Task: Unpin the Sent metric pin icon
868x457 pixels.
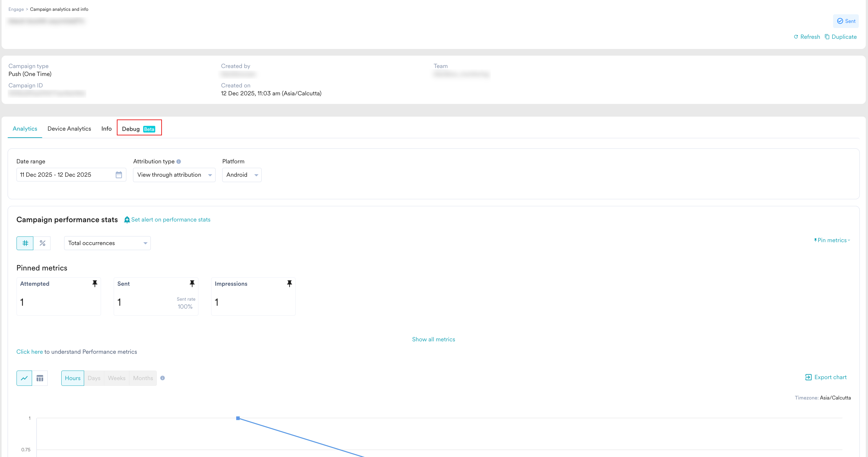Action: click(x=192, y=284)
